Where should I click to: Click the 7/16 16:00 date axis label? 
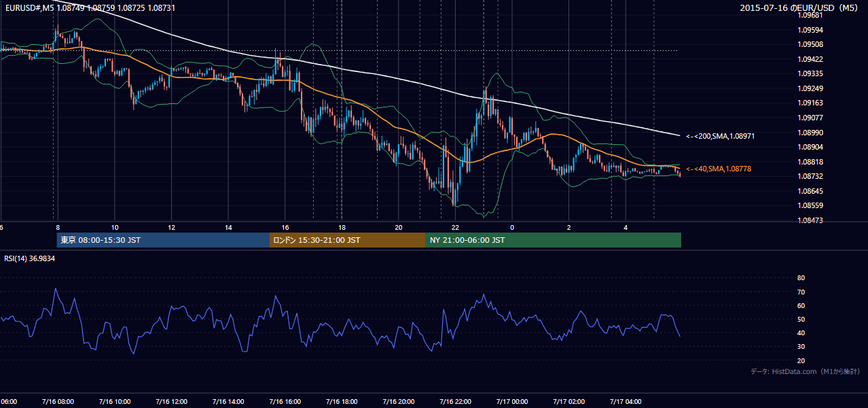(x=285, y=401)
